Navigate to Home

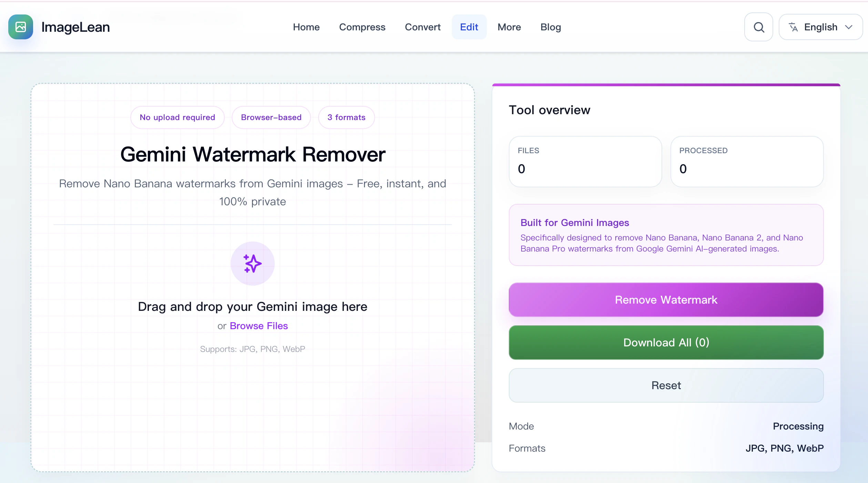pos(306,27)
